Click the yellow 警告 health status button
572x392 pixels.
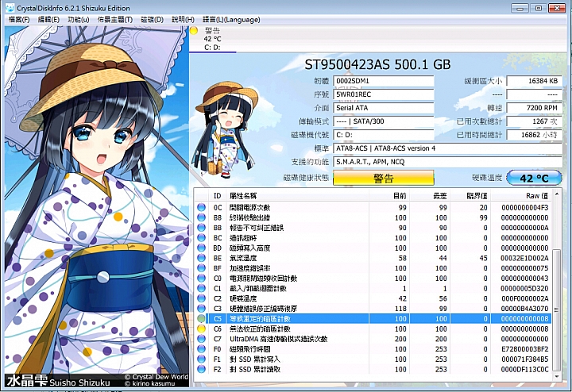(384, 179)
